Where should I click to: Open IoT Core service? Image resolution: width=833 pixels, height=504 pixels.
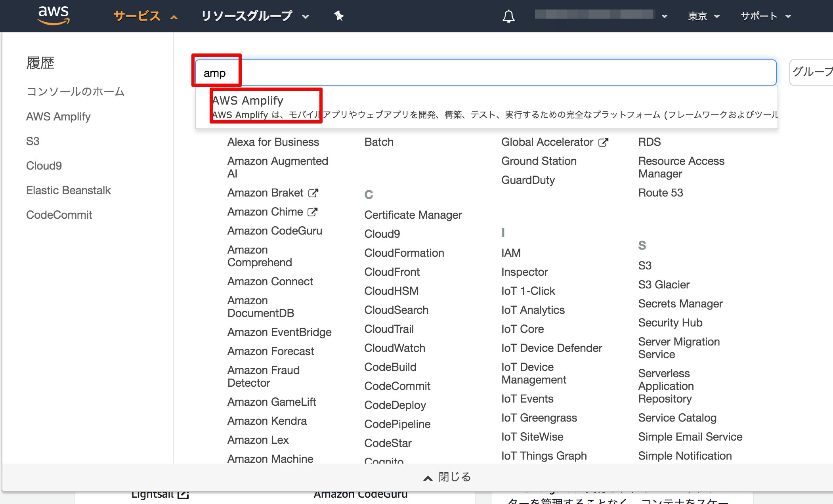pyautogui.click(x=522, y=329)
